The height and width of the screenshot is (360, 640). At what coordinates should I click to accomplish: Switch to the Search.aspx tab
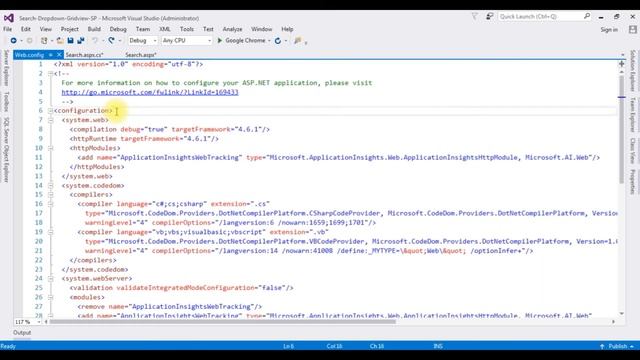141,55
